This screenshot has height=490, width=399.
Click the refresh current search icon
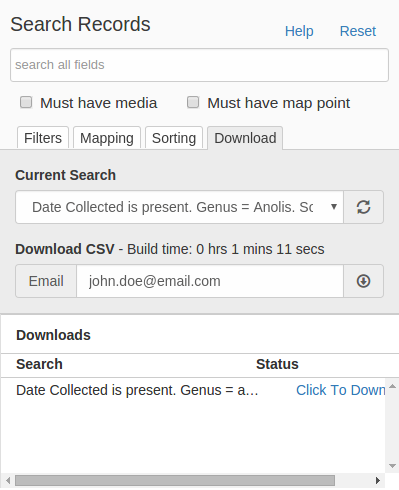click(x=363, y=207)
